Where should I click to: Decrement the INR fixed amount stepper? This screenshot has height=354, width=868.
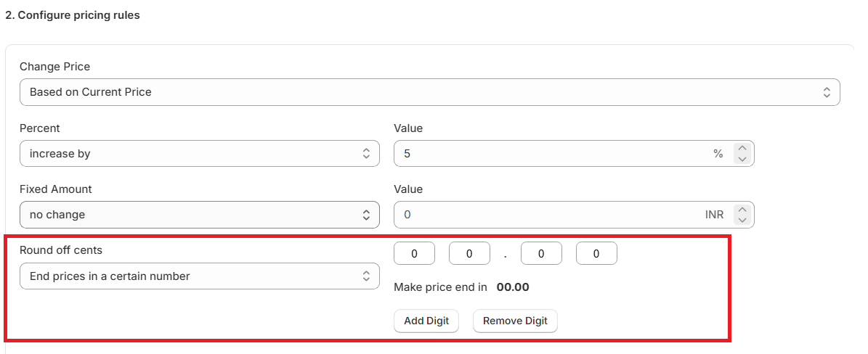(x=742, y=220)
